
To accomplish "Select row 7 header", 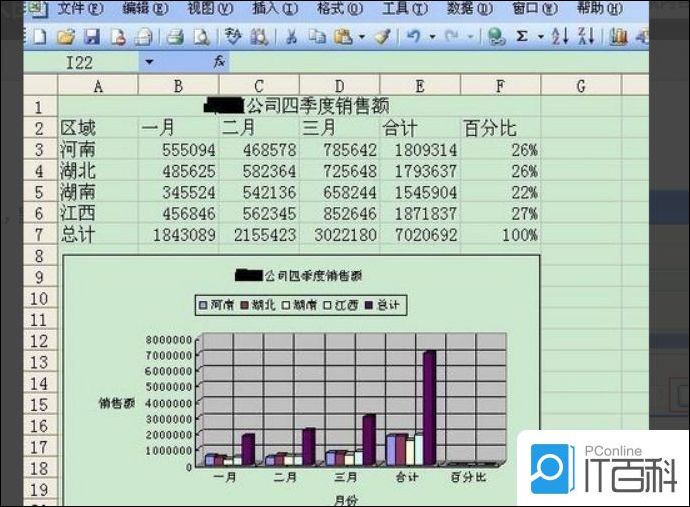I will point(40,235).
